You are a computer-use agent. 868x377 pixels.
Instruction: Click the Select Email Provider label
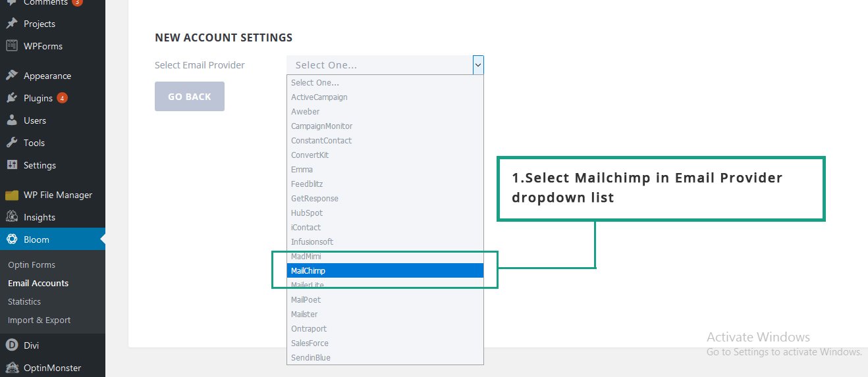coord(200,65)
